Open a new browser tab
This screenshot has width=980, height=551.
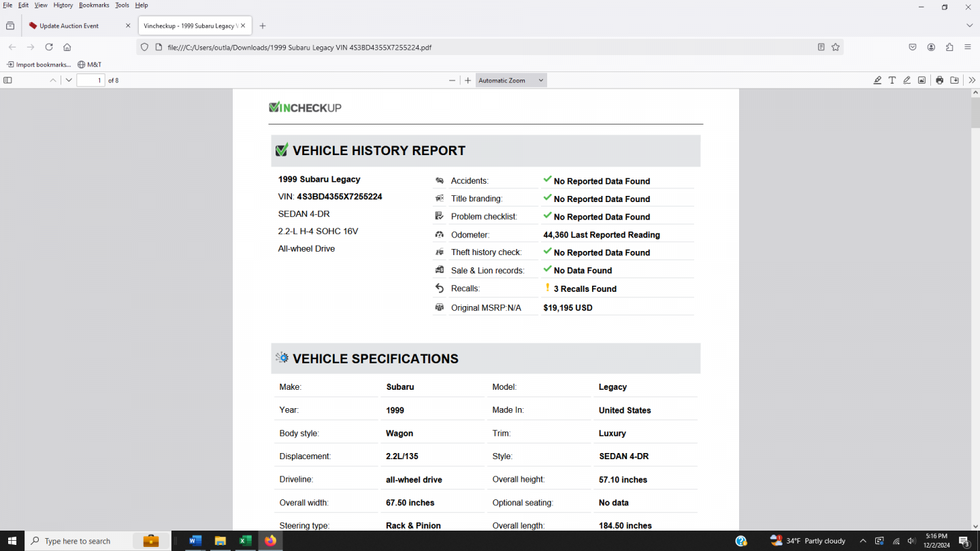point(263,26)
